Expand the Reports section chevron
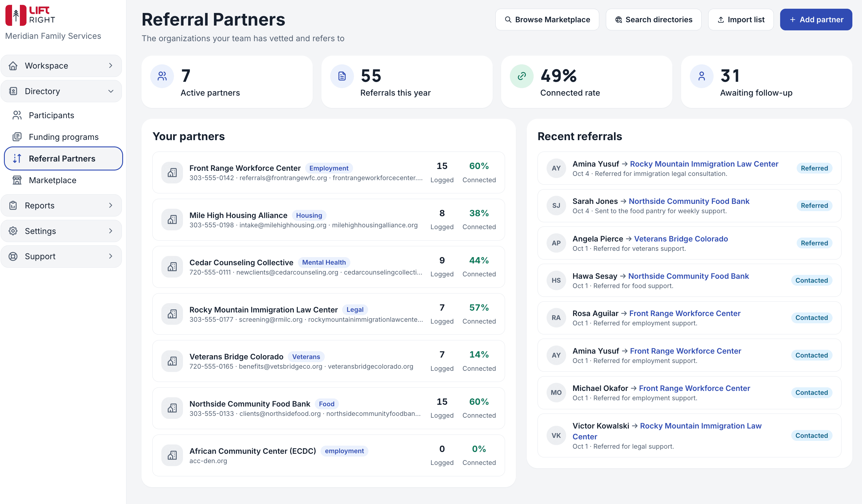 pos(110,205)
